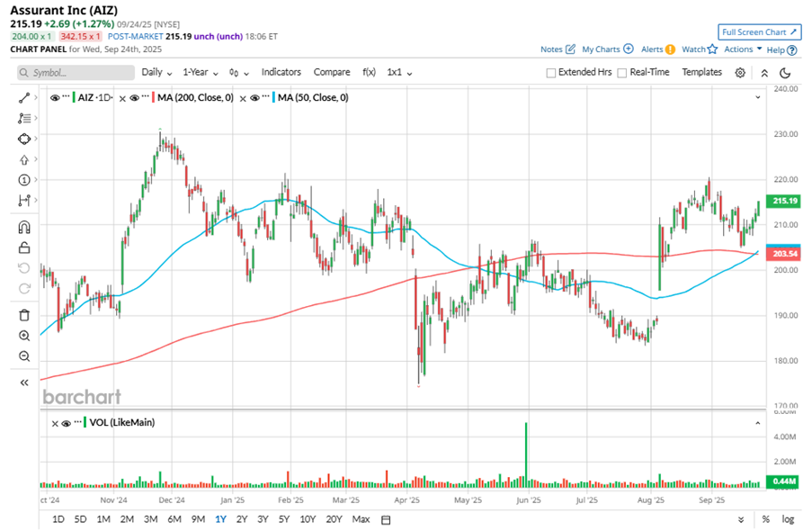Viewport: 812px width, 531px height.
Task: Collapse the volume pane chevron
Action: pos(758,423)
